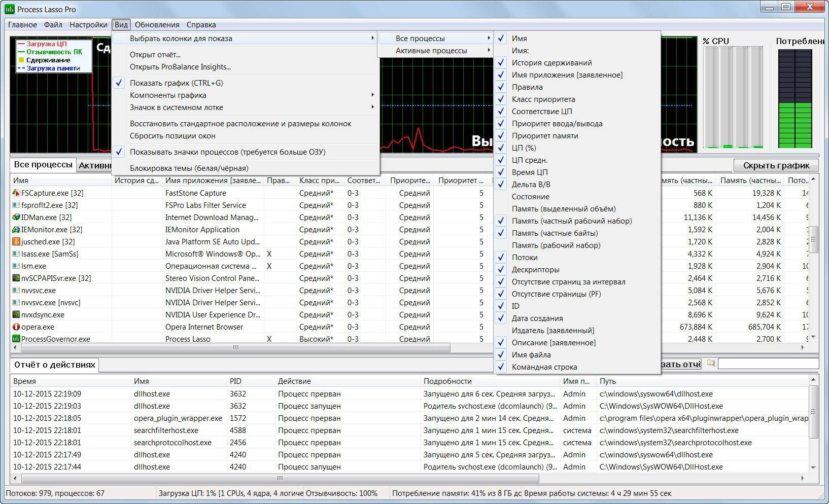
Task: Enable the 'Состояние' column
Action: click(577, 196)
